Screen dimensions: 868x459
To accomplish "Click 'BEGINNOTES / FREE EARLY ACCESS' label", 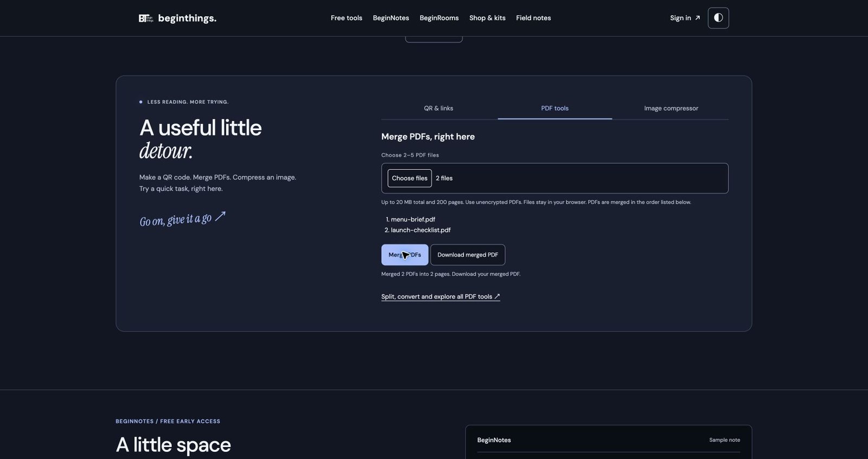I will pos(168,422).
